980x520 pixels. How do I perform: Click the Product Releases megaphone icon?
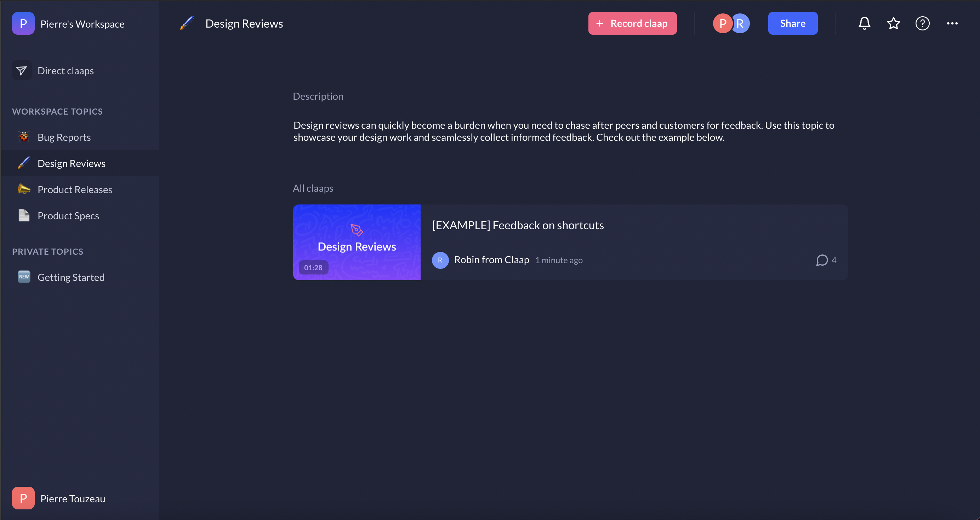[24, 189]
